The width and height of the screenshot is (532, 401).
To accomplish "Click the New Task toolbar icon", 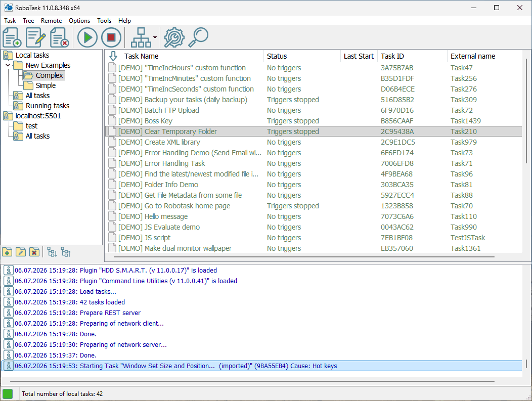I will coord(12,37).
